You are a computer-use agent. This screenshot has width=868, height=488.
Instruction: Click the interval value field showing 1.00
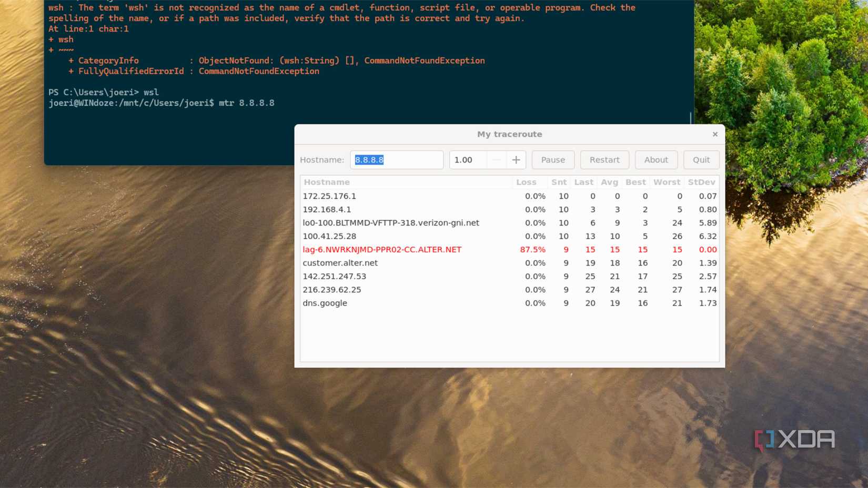pyautogui.click(x=468, y=160)
